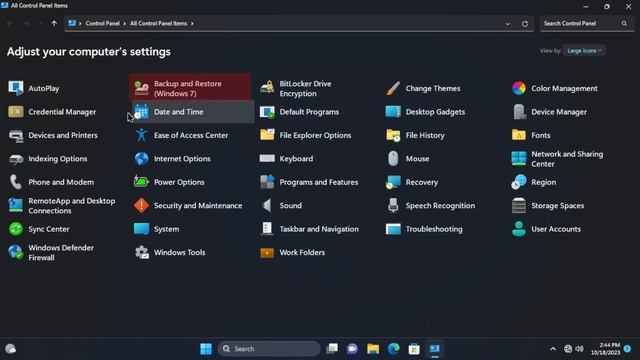
Task: Open the System link
Action: [166, 229]
